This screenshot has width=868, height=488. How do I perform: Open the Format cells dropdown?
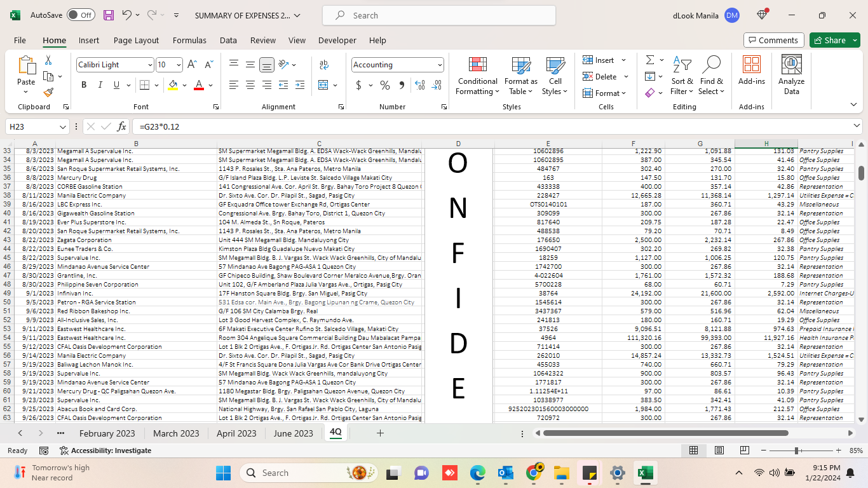point(604,93)
